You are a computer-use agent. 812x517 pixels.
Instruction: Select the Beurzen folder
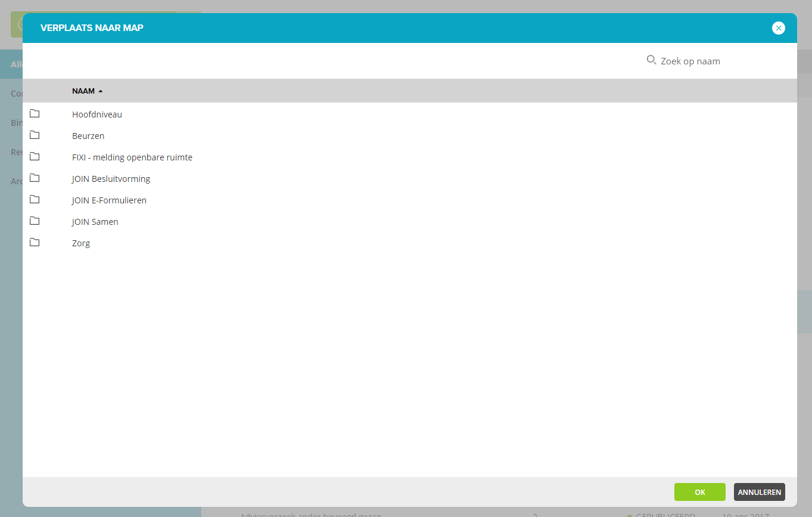point(88,135)
